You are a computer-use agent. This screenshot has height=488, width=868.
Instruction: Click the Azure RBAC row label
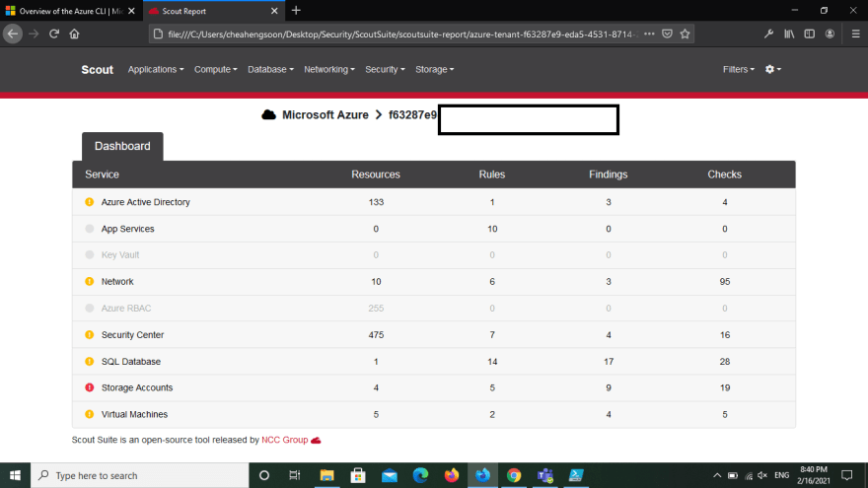(125, 309)
